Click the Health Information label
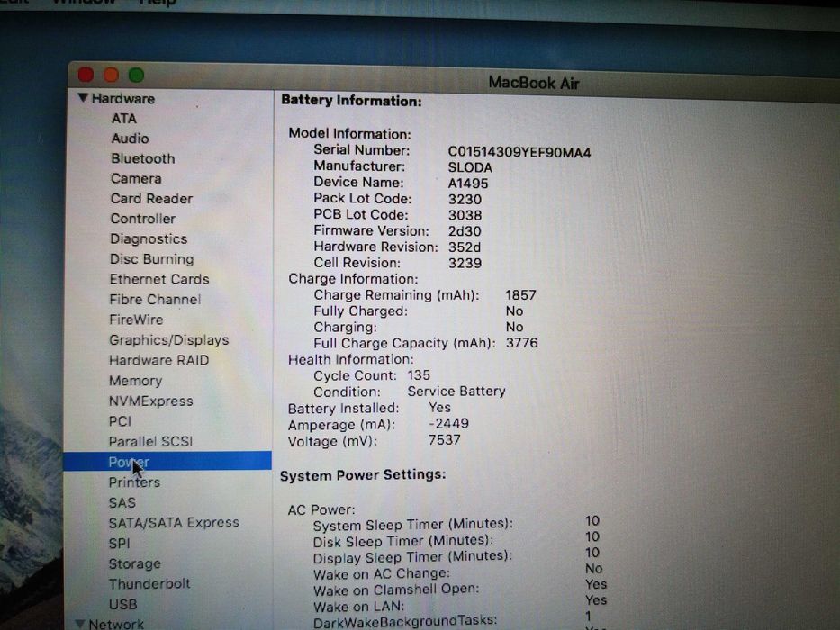Viewport: 840px width, 630px height. click(x=351, y=359)
